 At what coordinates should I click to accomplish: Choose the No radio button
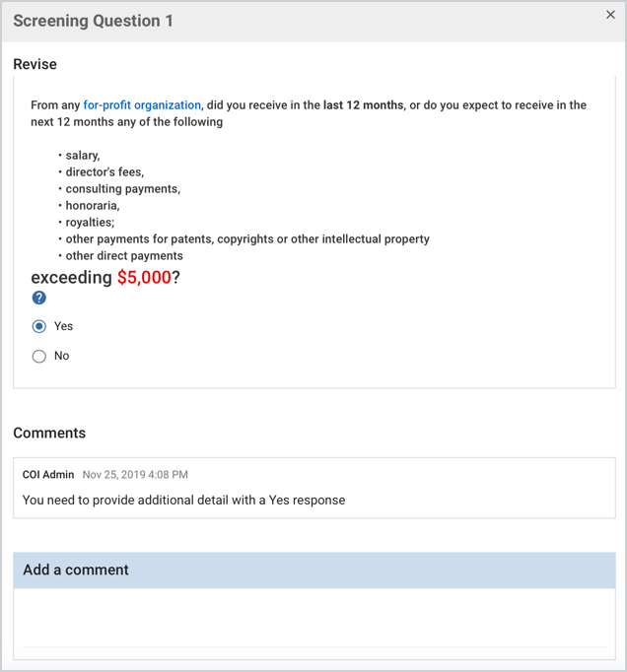39,356
